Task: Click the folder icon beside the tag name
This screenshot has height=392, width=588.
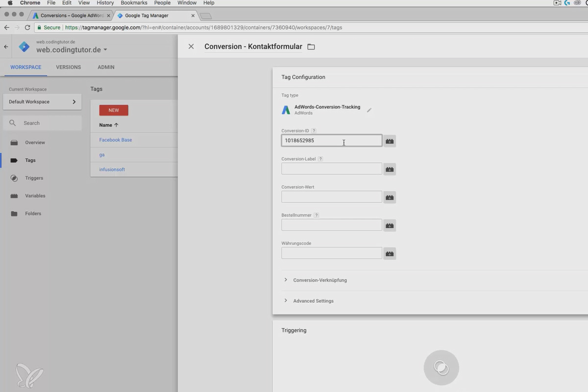Action: 311,47
